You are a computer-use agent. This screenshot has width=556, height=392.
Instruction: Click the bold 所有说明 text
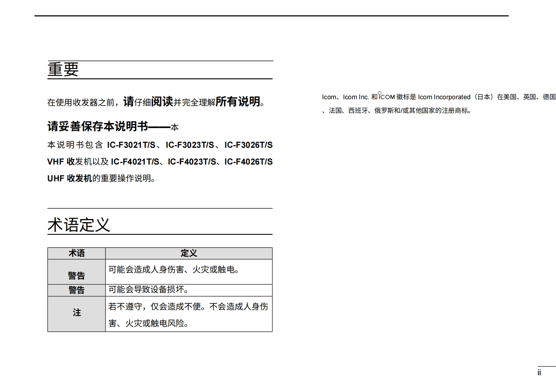click(x=238, y=102)
